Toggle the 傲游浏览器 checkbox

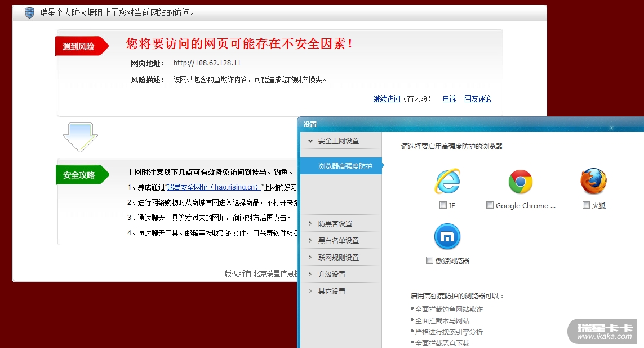click(x=429, y=261)
